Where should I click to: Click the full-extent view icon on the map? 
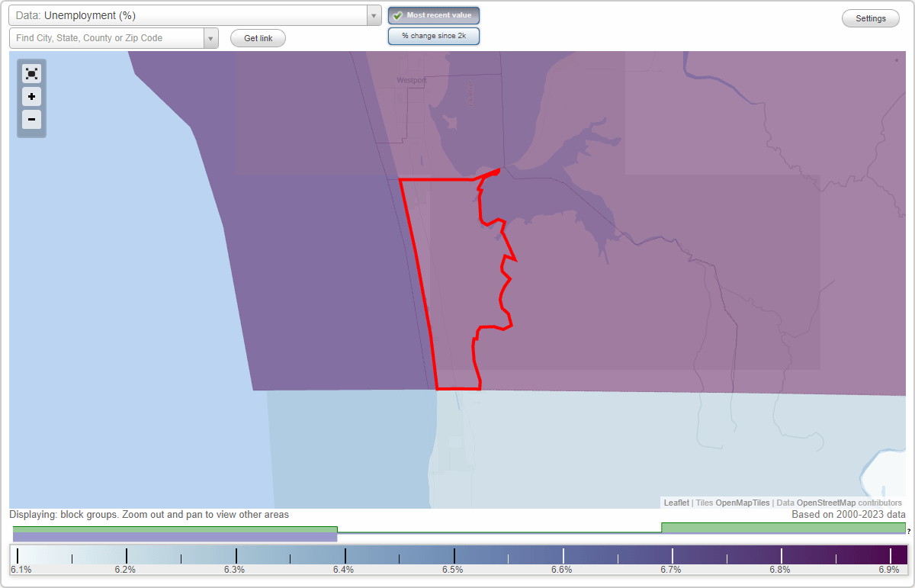coord(31,73)
